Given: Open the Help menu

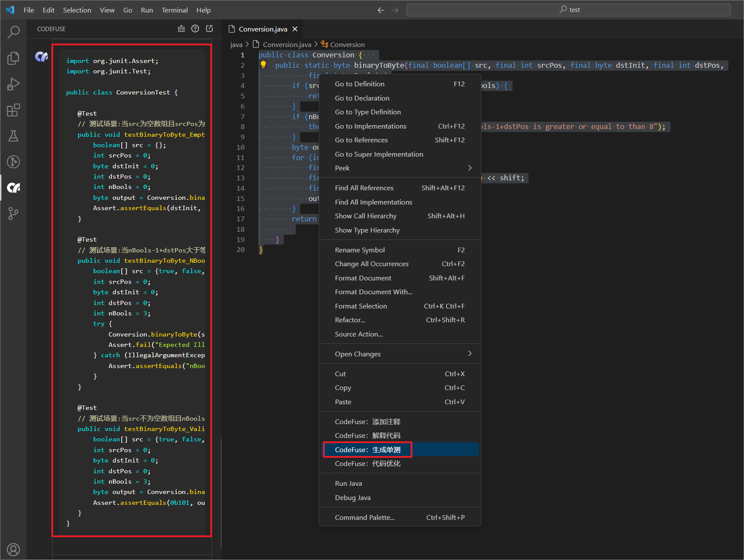Looking at the screenshot, I should (203, 10).
